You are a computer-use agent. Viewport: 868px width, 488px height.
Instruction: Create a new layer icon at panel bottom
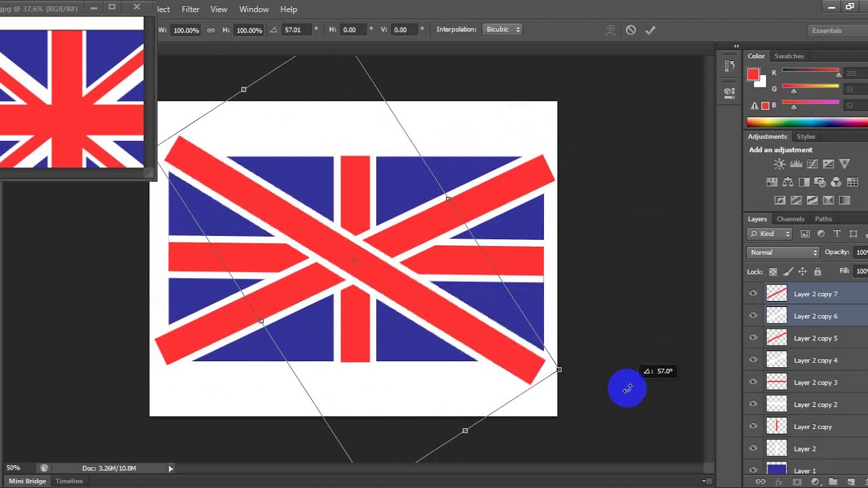850,482
